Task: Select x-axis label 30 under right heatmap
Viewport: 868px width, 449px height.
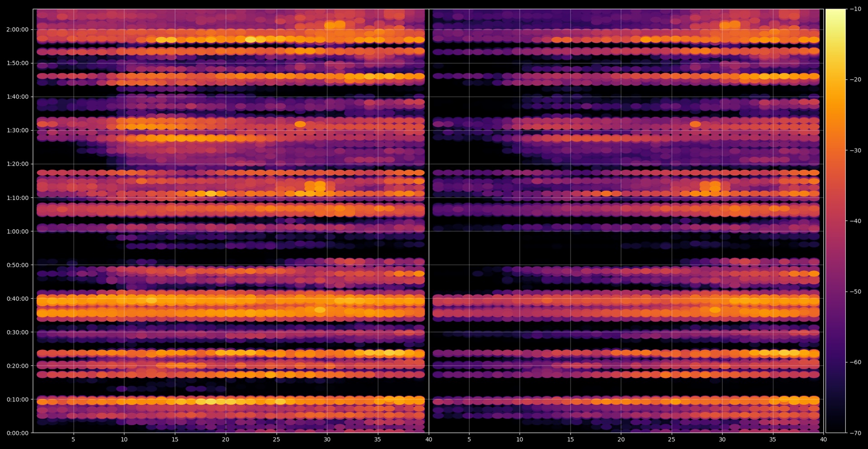Action: [722, 440]
